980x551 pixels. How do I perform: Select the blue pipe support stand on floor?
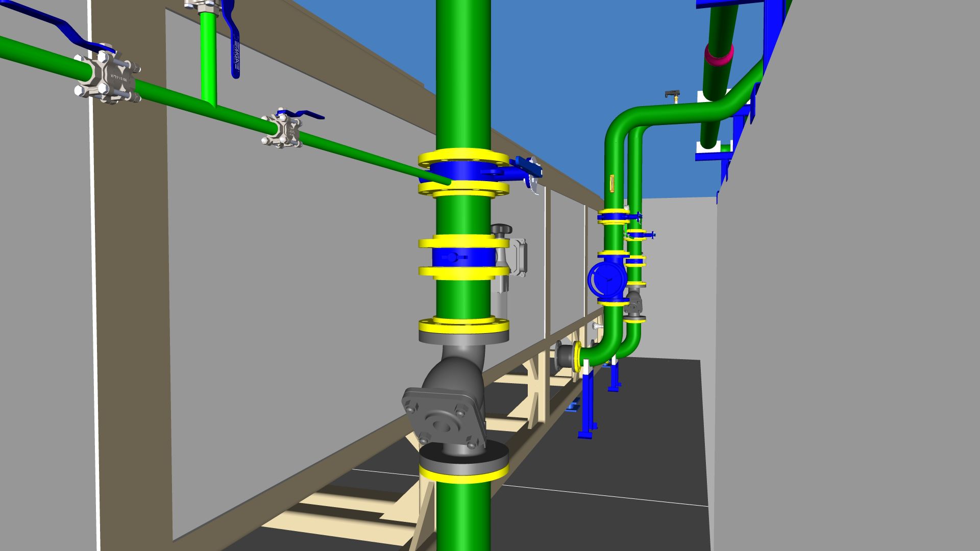pyautogui.click(x=587, y=403)
